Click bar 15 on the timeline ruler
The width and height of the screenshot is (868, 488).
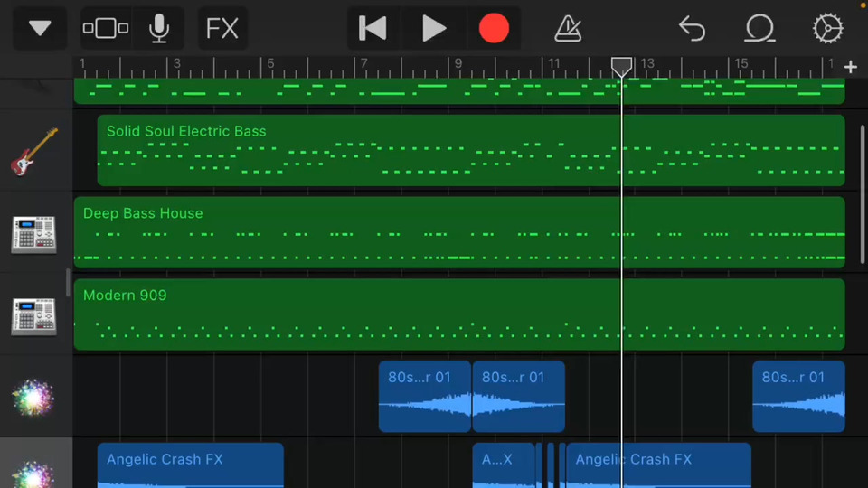point(741,63)
